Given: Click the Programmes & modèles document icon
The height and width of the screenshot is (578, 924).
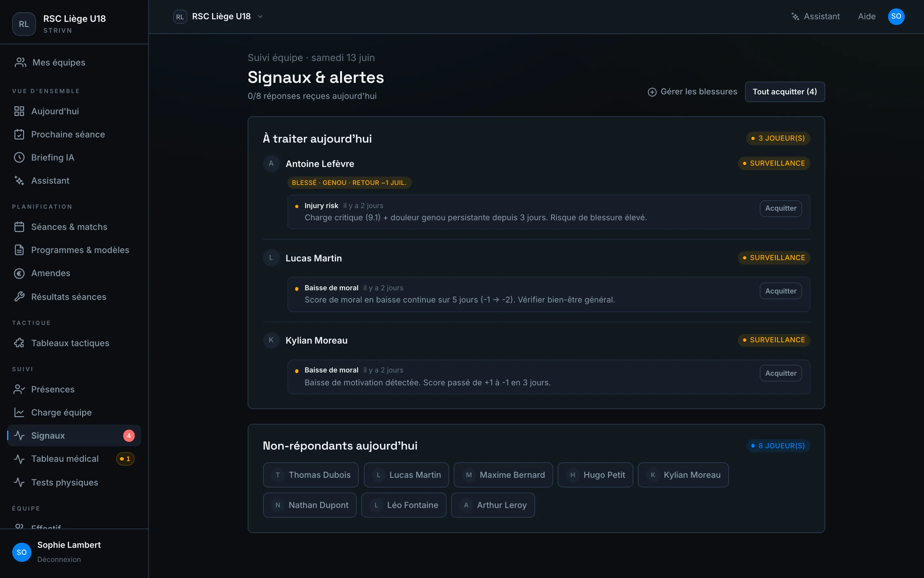Looking at the screenshot, I should pos(19,250).
